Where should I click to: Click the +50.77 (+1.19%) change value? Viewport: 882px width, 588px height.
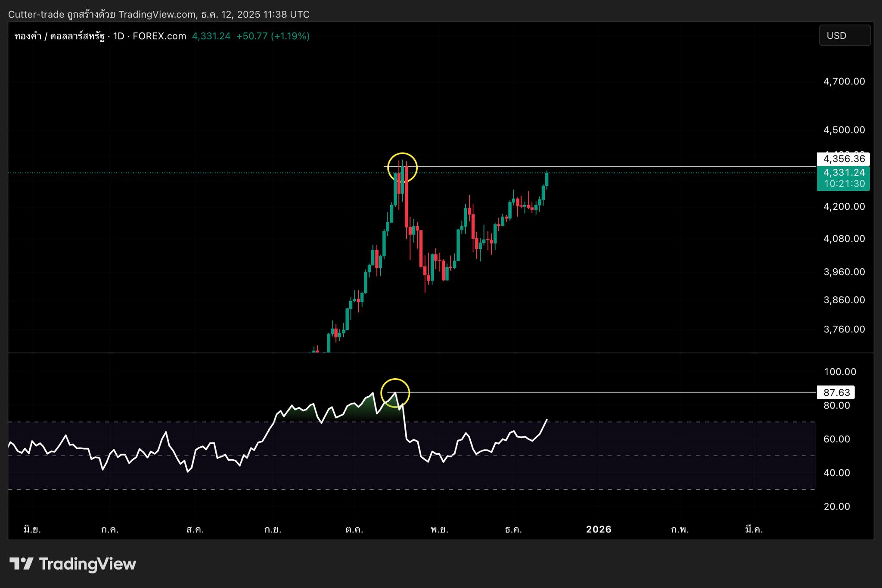(273, 36)
